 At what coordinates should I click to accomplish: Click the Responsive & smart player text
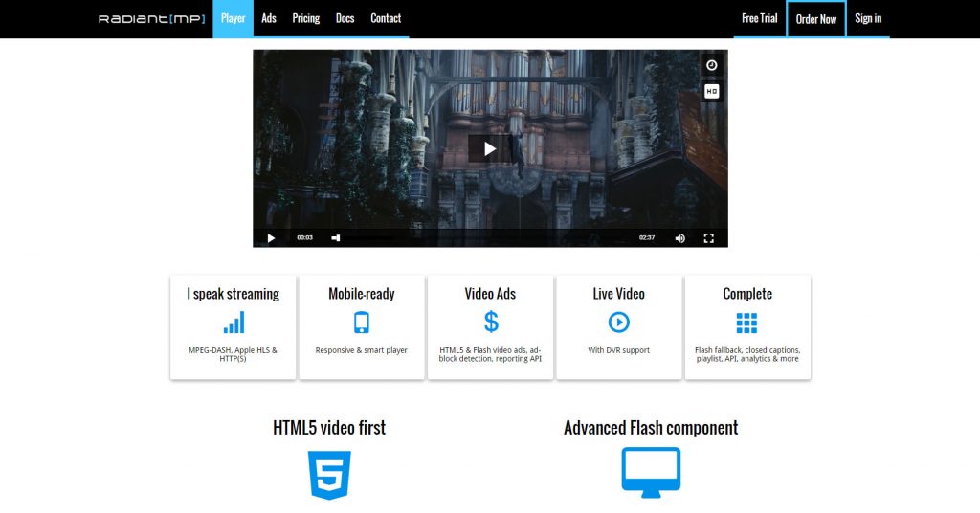pos(361,350)
